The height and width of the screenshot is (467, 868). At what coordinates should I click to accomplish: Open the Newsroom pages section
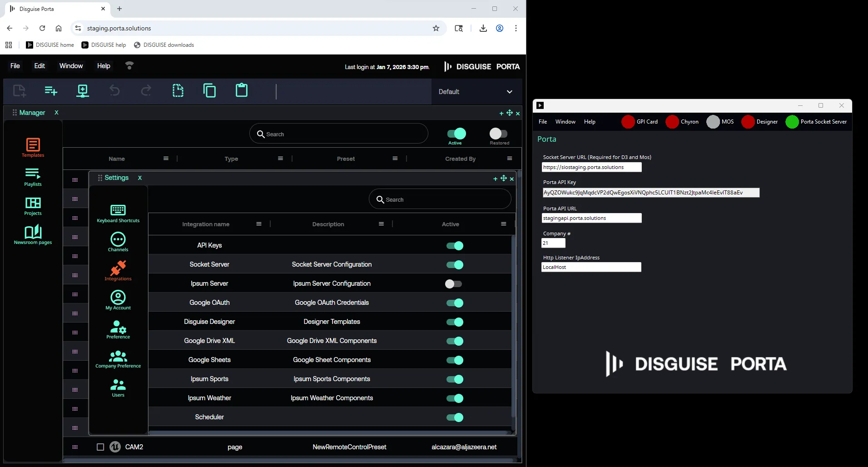pos(33,235)
